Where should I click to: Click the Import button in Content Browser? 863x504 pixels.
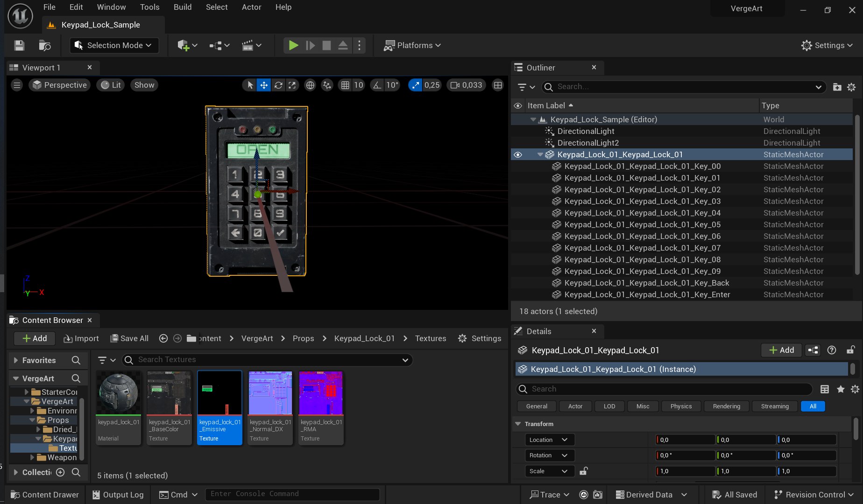coord(81,338)
